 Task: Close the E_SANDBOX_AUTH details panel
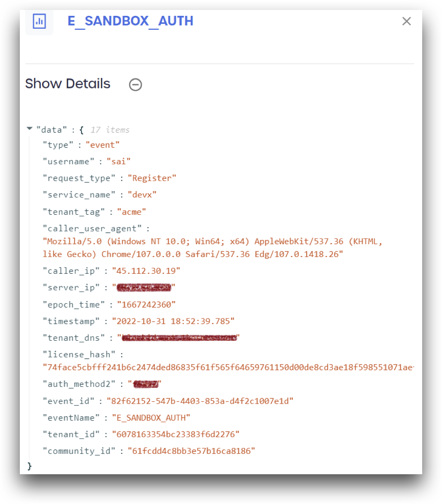click(x=406, y=21)
